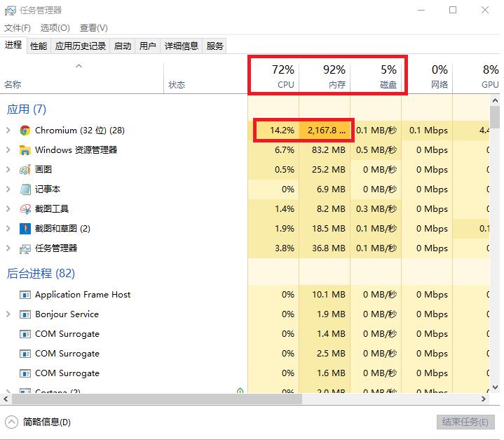Click the 0.5 MB/秒 disk cell
The width and height of the screenshot is (504, 440).
click(x=376, y=150)
